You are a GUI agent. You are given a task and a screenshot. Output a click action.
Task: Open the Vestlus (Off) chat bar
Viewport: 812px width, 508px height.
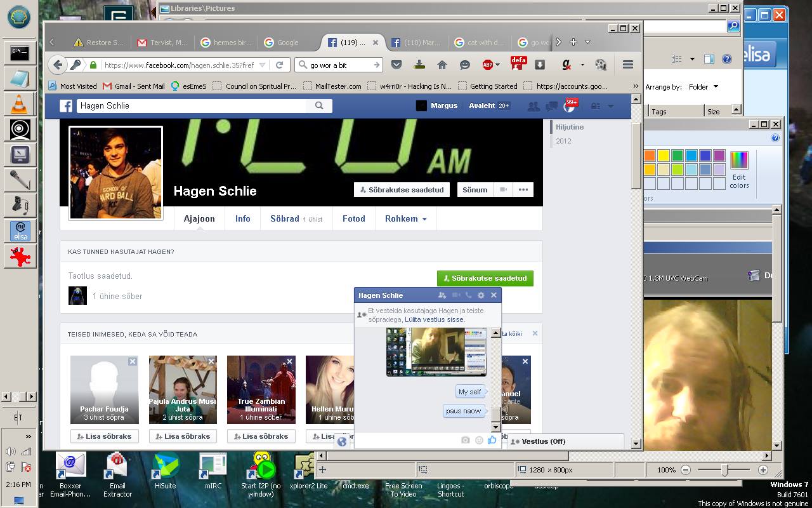click(x=566, y=441)
